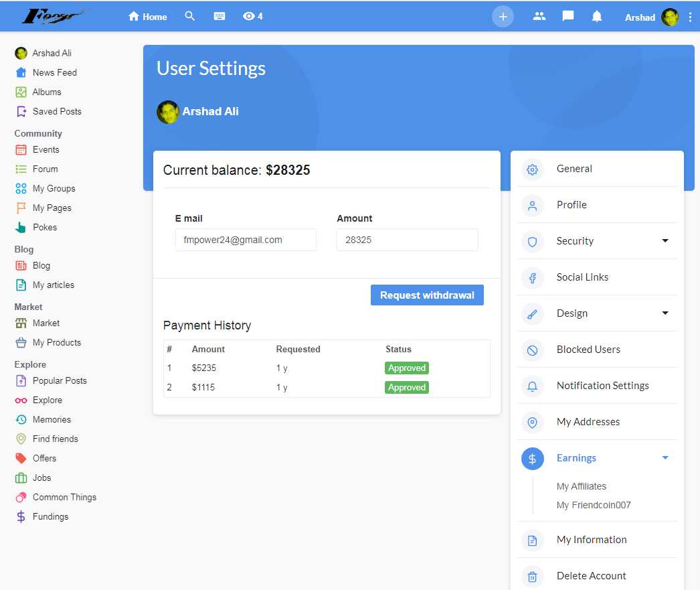This screenshot has width=700, height=590.
Task: Click the Request withdrawal button
Action: point(427,295)
